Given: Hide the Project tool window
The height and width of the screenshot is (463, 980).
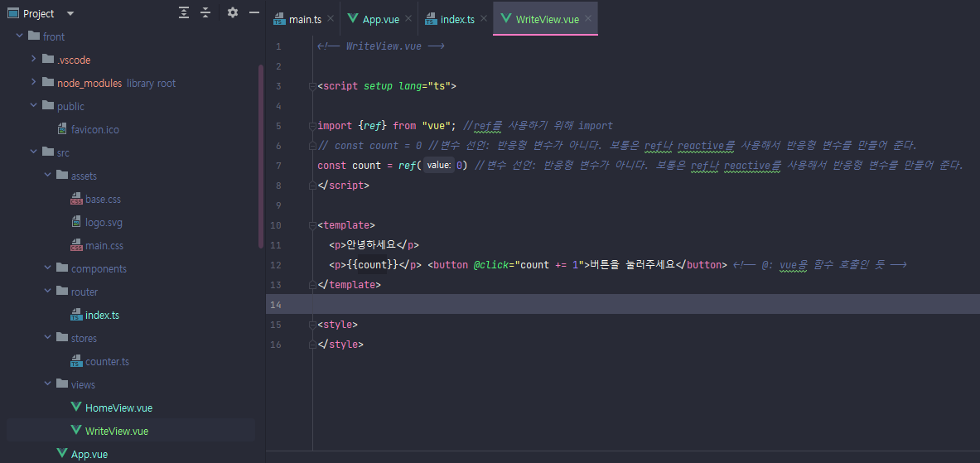Looking at the screenshot, I should [x=253, y=12].
